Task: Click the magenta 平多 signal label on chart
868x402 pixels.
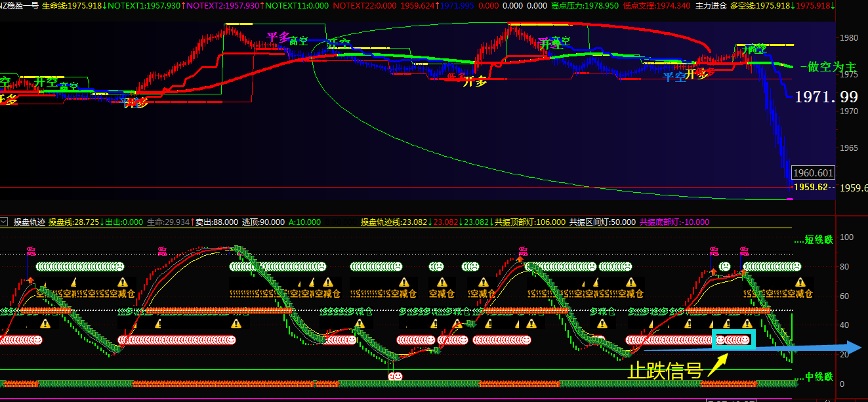Action: tap(278, 37)
